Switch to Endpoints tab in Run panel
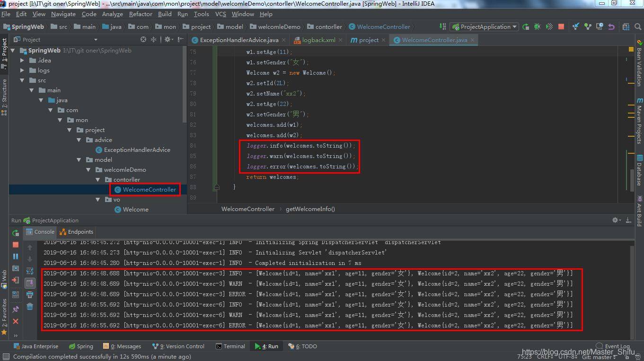644x361 pixels. pos(76,232)
